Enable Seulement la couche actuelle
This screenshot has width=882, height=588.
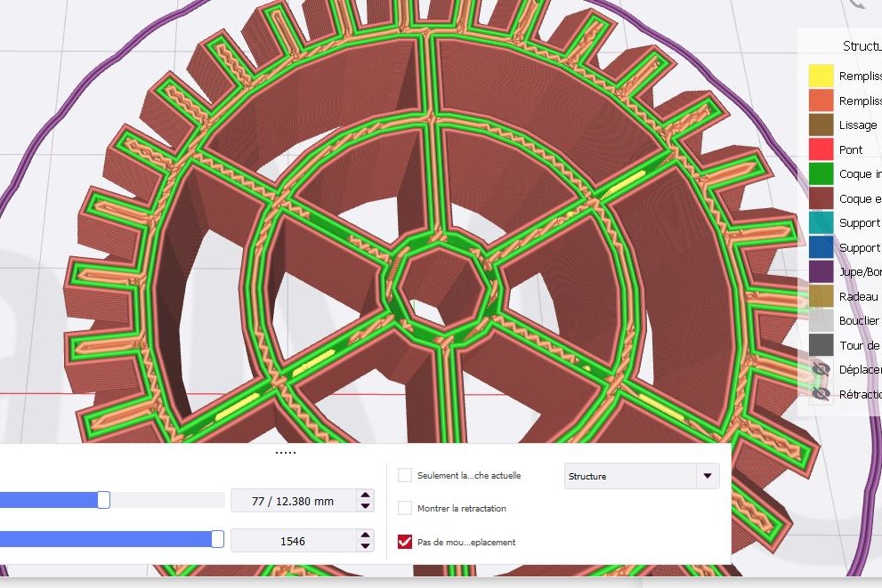pos(405,475)
